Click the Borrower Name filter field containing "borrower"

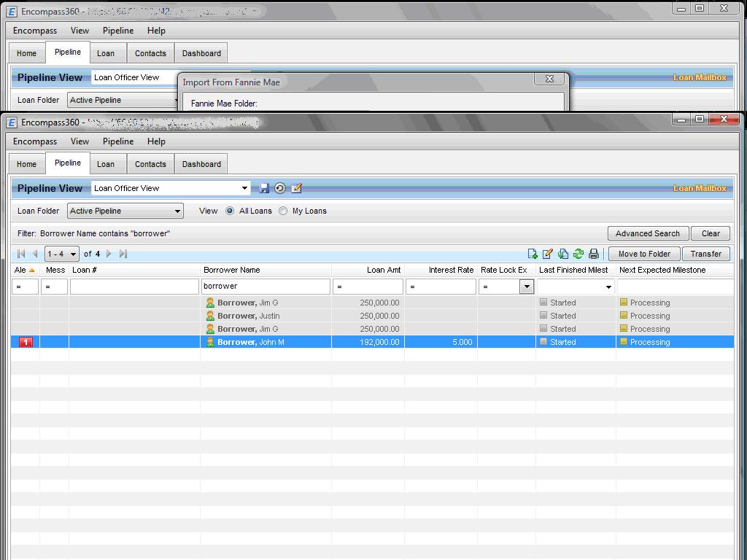266,286
